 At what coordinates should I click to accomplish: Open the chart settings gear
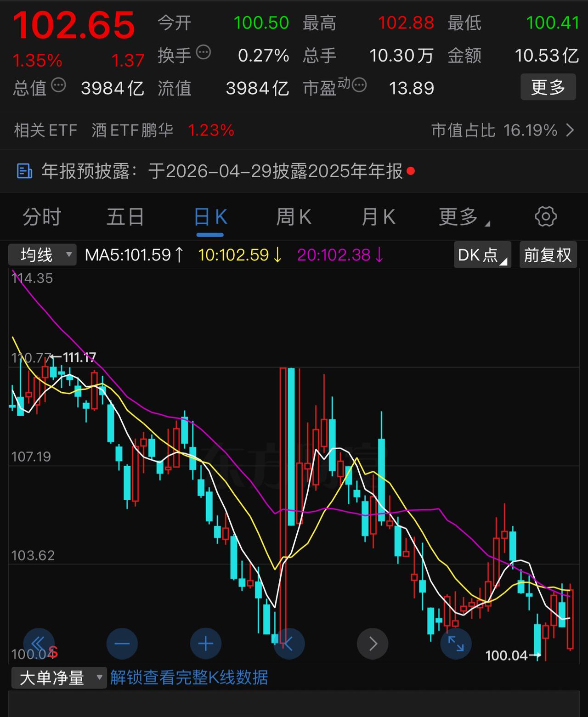pos(546,217)
